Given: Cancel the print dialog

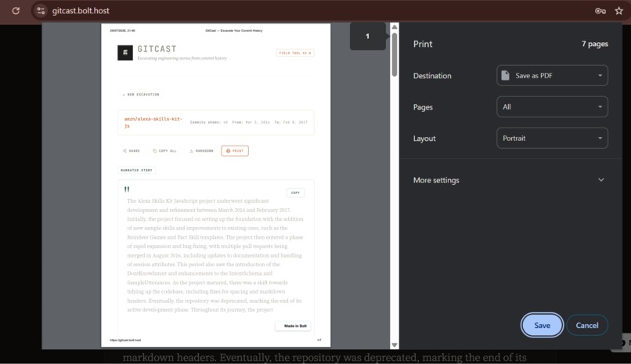Looking at the screenshot, I should pos(586,326).
